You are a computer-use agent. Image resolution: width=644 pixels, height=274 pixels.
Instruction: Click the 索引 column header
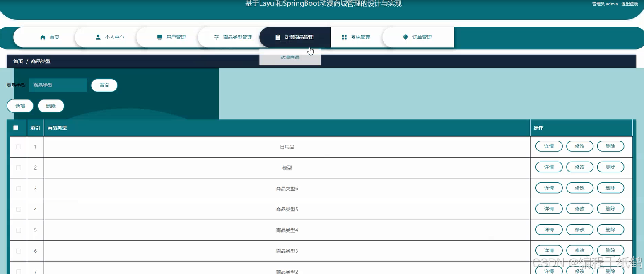(35, 128)
